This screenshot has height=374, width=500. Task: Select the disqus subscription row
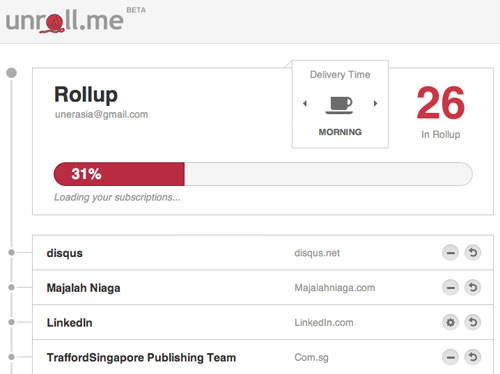click(x=263, y=253)
